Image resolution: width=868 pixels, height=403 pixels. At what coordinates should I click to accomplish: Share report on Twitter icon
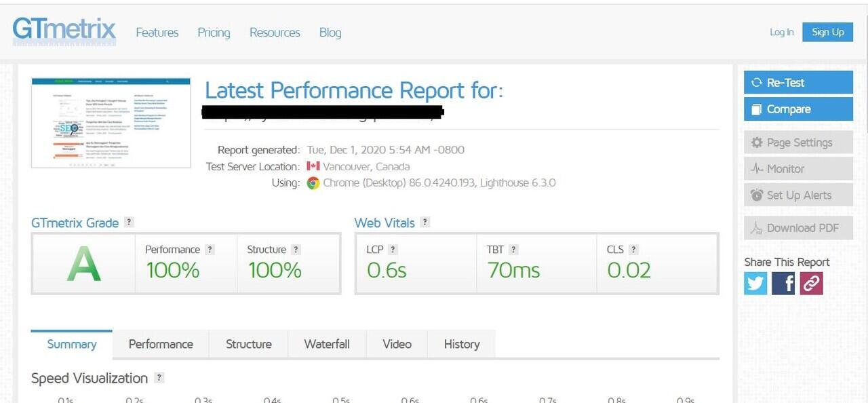(x=755, y=284)
